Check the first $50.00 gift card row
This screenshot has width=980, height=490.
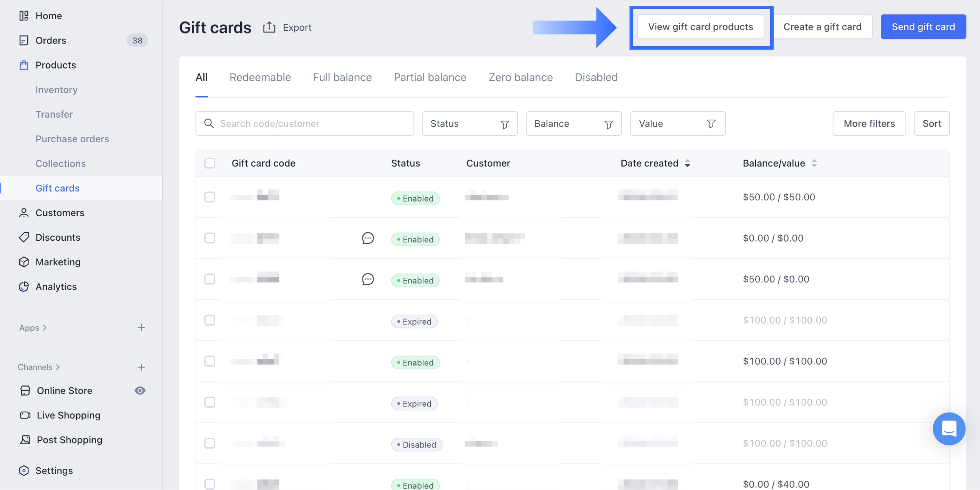210,197
